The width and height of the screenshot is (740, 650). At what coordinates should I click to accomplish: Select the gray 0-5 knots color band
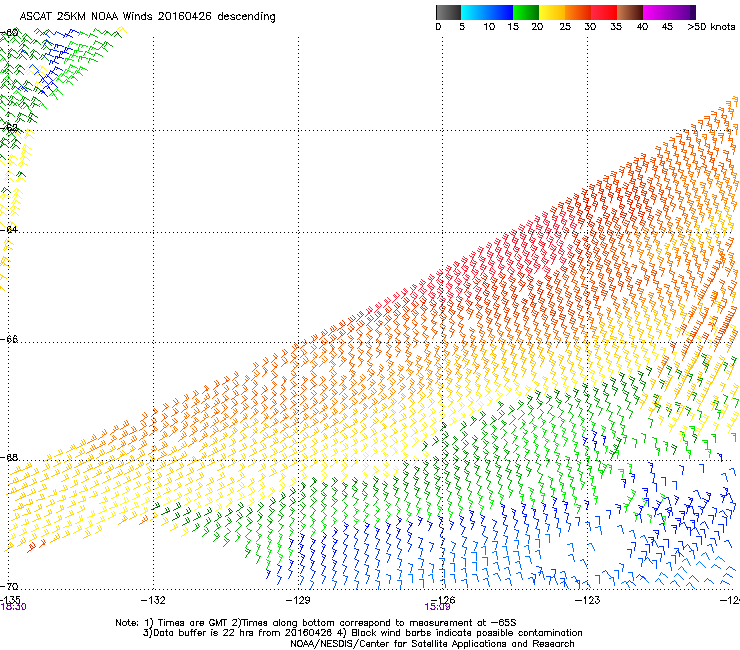[x=448, y=12]
